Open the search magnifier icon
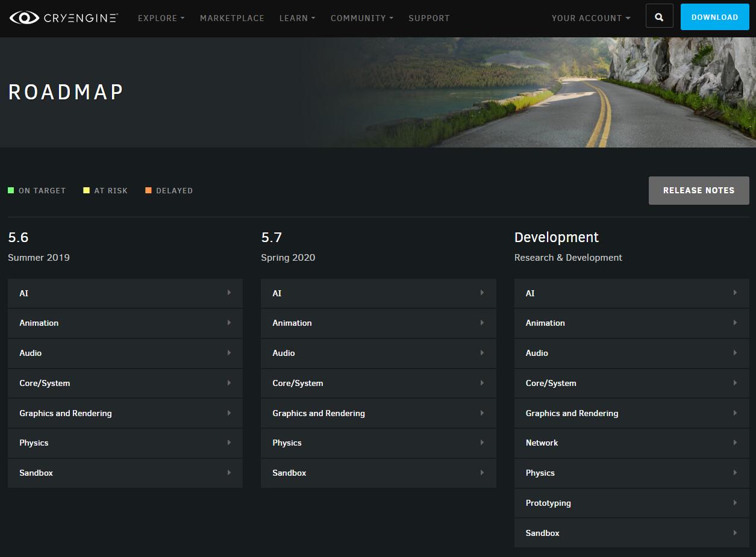 click(659, 17)
